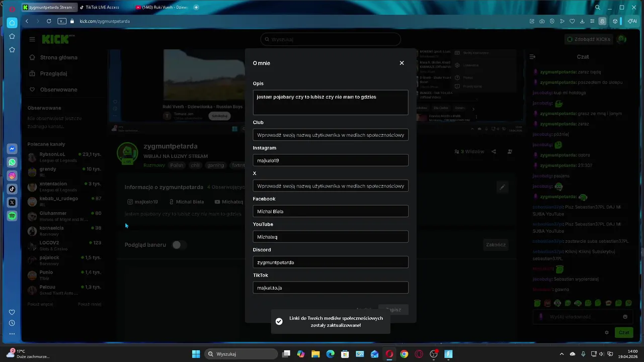Click the green Czat send button

[624, 332]
